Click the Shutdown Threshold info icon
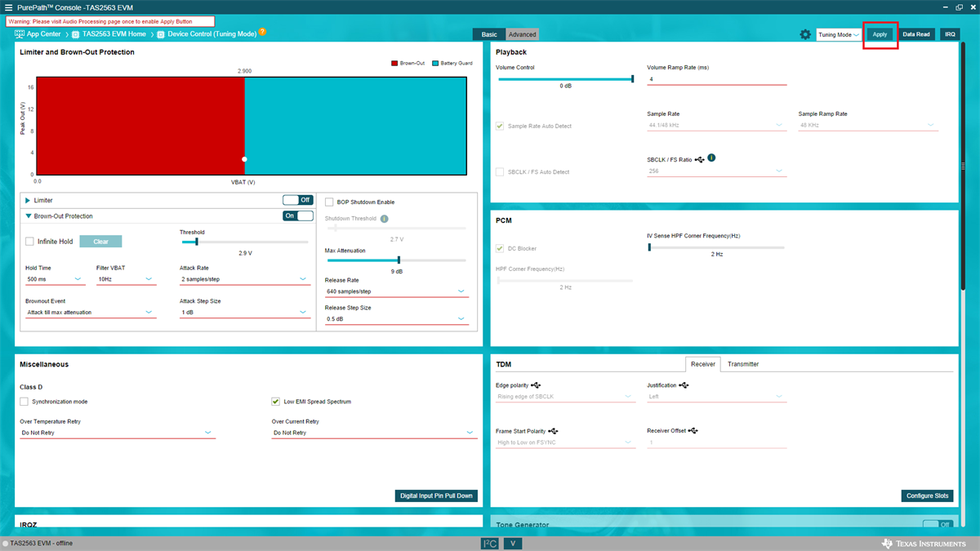 (x=384, y=218)
